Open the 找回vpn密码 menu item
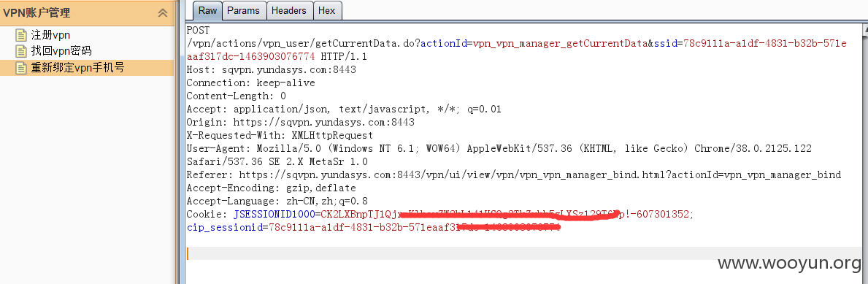 pyautogui.click(x=61, y=52)
